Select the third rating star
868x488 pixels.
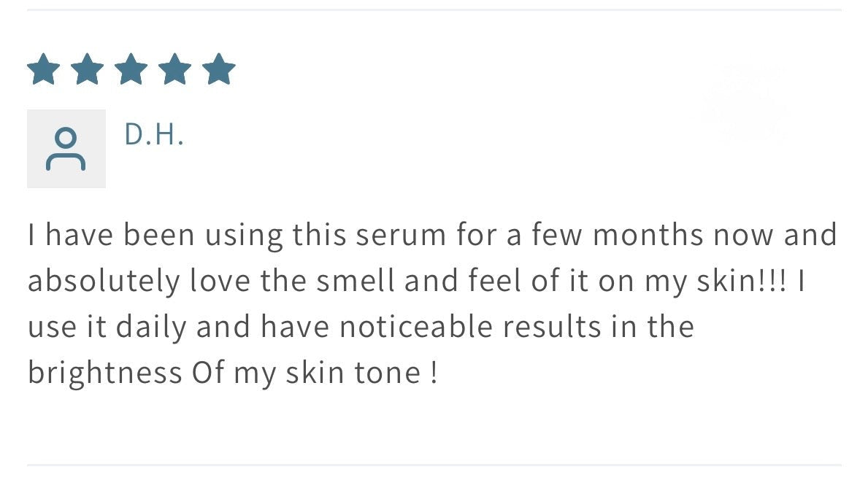point(131,71)
